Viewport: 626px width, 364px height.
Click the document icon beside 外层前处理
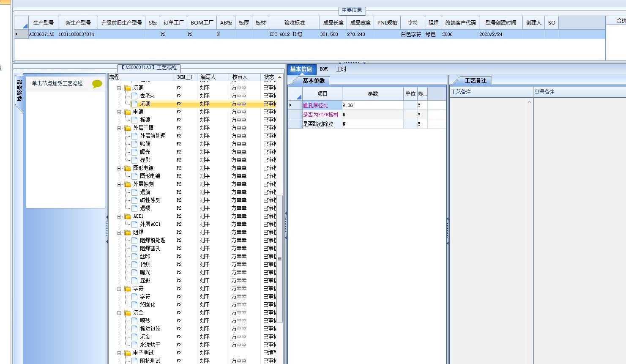click(134, 136)
